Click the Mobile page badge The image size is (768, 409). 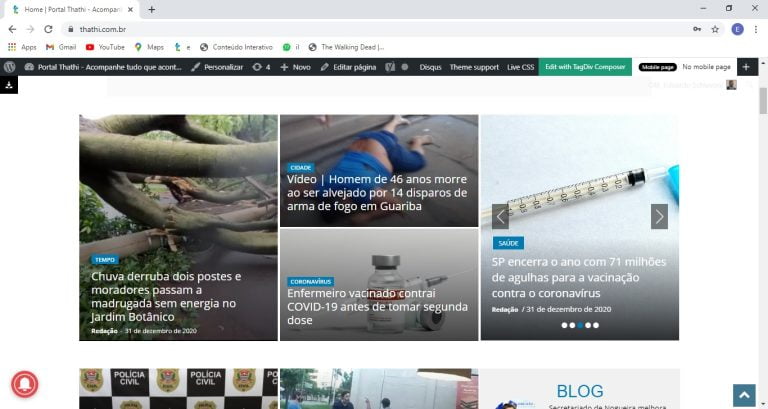[x=657, y=67]
